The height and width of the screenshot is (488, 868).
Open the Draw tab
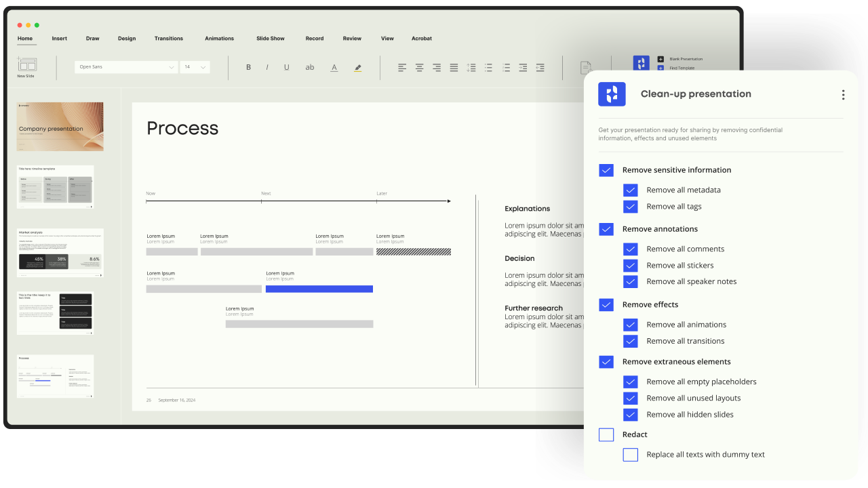point(93,39)
